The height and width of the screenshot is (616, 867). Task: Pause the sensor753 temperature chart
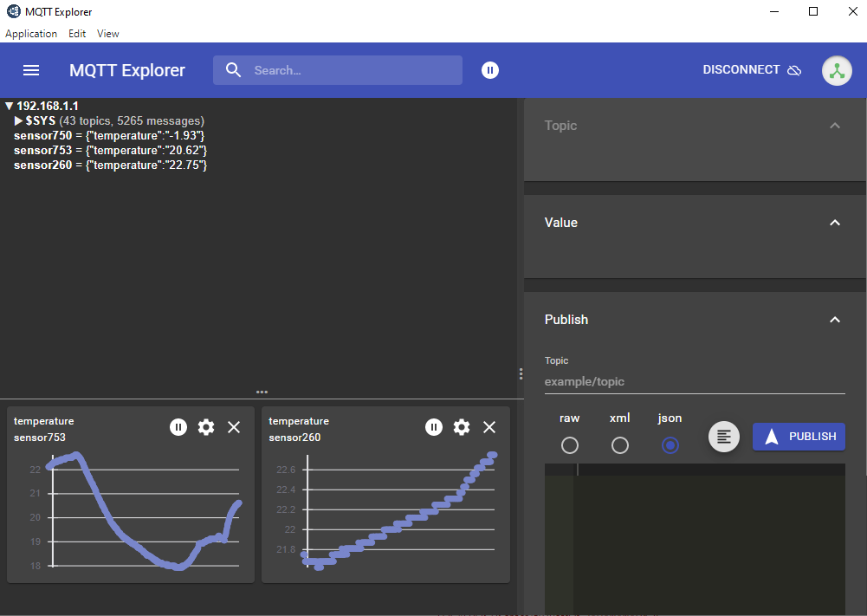coord(178,427)
